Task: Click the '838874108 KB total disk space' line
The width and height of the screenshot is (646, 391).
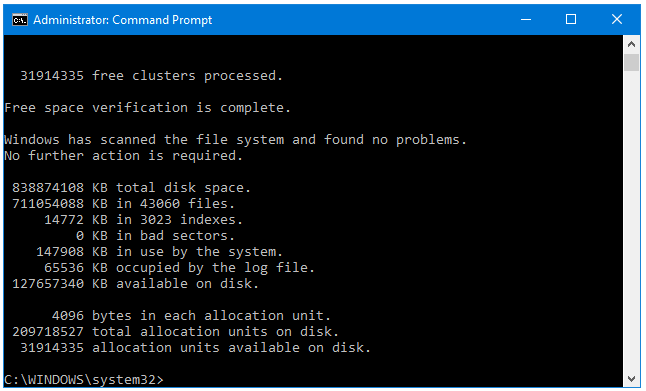Action: tap(131, 188)
